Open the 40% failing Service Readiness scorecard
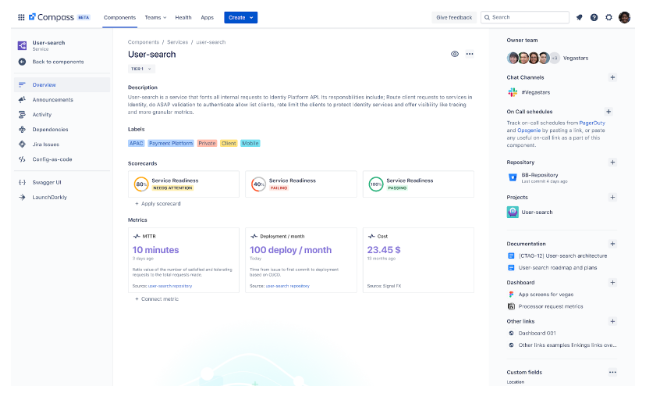The image size is (645, 394). [x=301, y=184]
